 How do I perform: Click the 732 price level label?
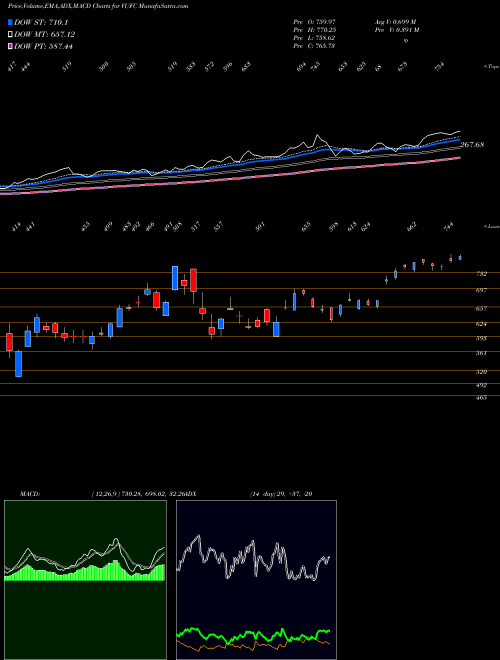point(481,274)
